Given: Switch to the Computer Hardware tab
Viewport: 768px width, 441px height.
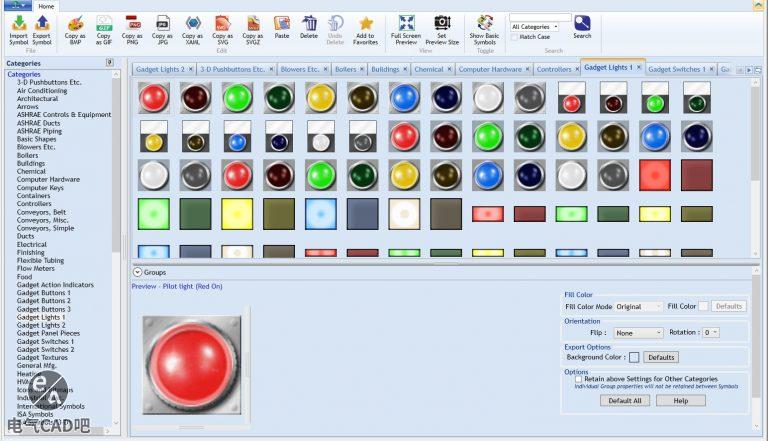Looking at the screenshot, I should pos(490,70).
